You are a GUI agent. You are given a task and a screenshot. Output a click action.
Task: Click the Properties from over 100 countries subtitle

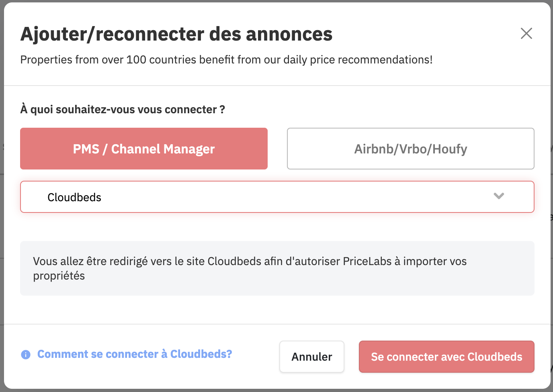[x=226, y=59]
